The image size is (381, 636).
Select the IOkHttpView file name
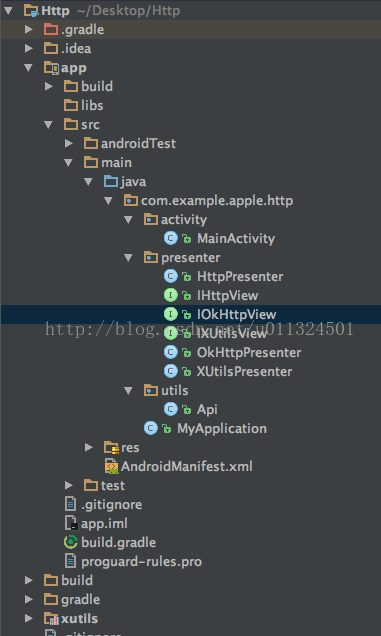click(237, 314)
